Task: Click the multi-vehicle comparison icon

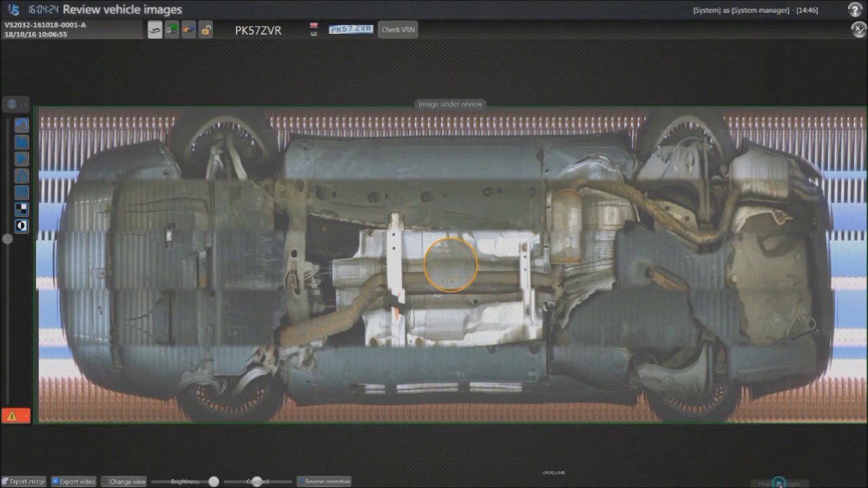Action: pyautogui.click(x=189, y=30)
